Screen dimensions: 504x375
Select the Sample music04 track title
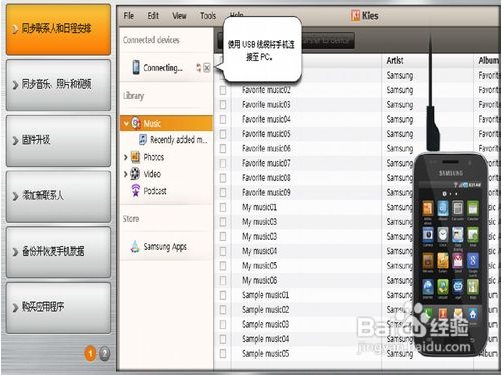265,339
